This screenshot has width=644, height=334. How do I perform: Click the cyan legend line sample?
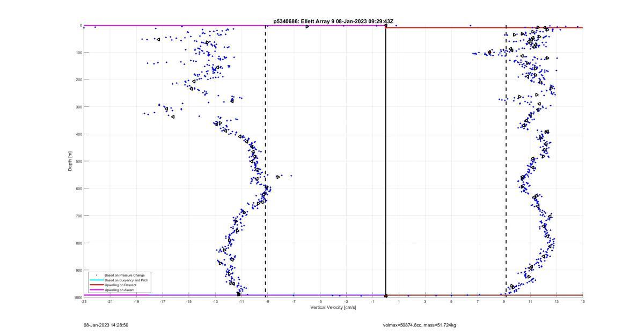click(x=96, y=280)
